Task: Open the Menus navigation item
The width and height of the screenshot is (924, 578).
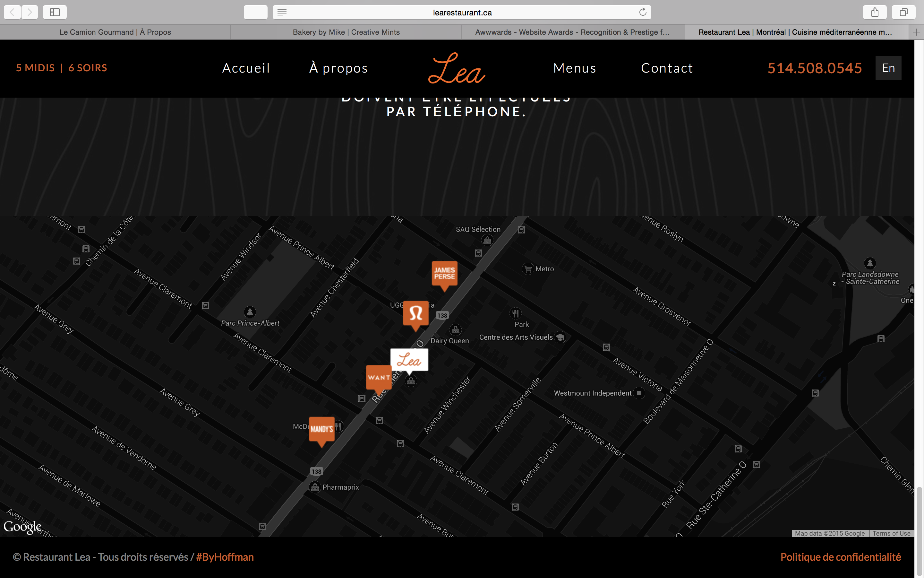Action: point(575,68)
